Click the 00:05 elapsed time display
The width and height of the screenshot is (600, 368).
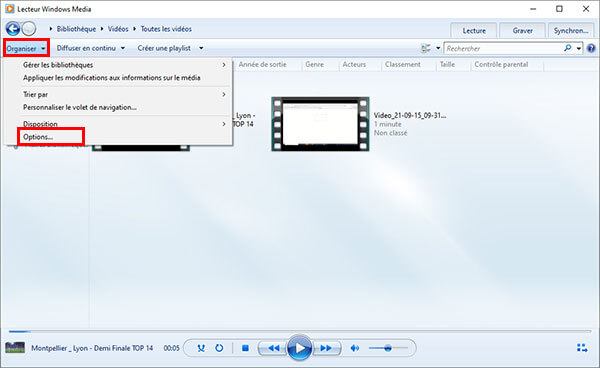[171, 348]
